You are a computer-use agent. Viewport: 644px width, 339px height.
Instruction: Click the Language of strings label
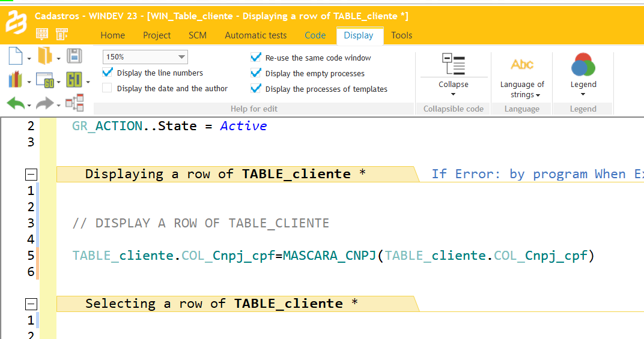click(522, 89)
